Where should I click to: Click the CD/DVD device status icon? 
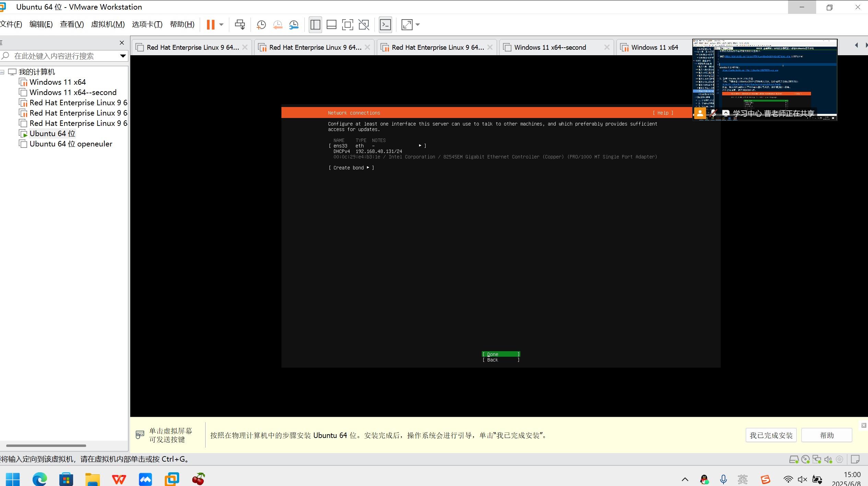point(805,459)
